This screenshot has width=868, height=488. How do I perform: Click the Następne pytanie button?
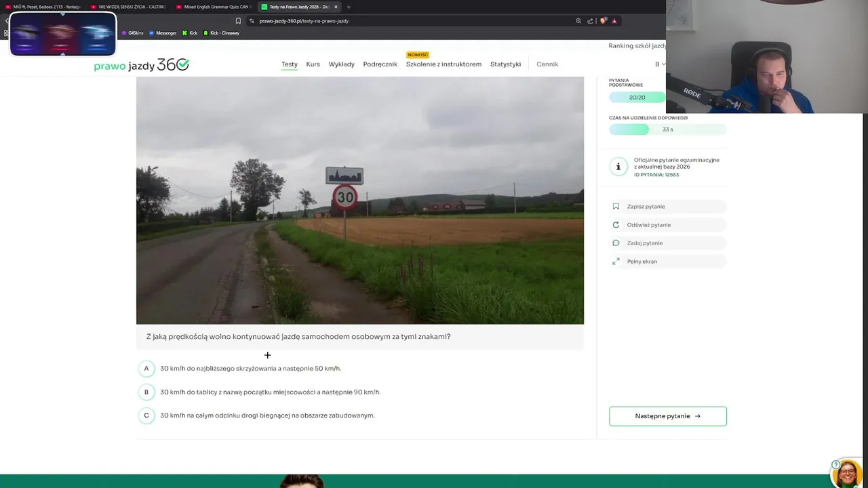click(x=668, y=416)
